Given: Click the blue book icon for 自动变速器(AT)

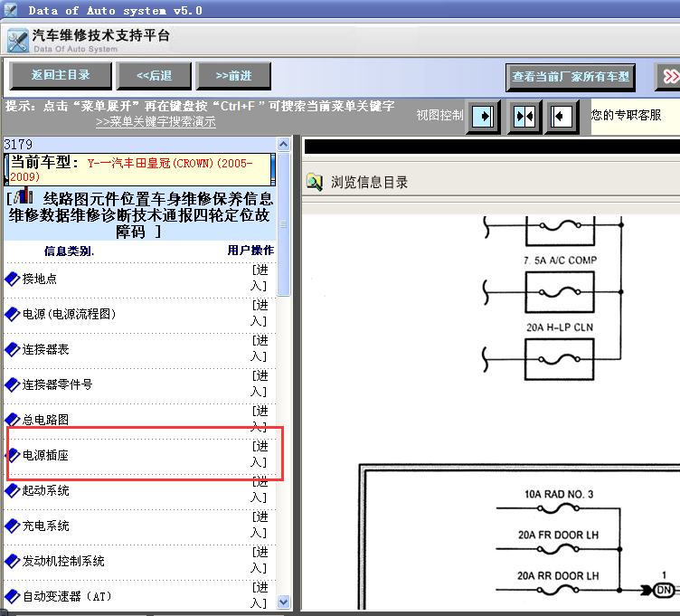Looking at the screenshot, I should (x=12, y=595).
